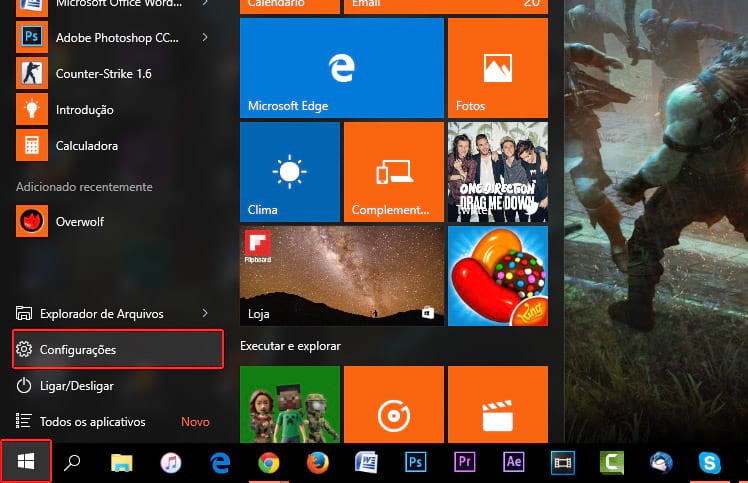Open the Complement... phone companion tile

tap(394, 172)
